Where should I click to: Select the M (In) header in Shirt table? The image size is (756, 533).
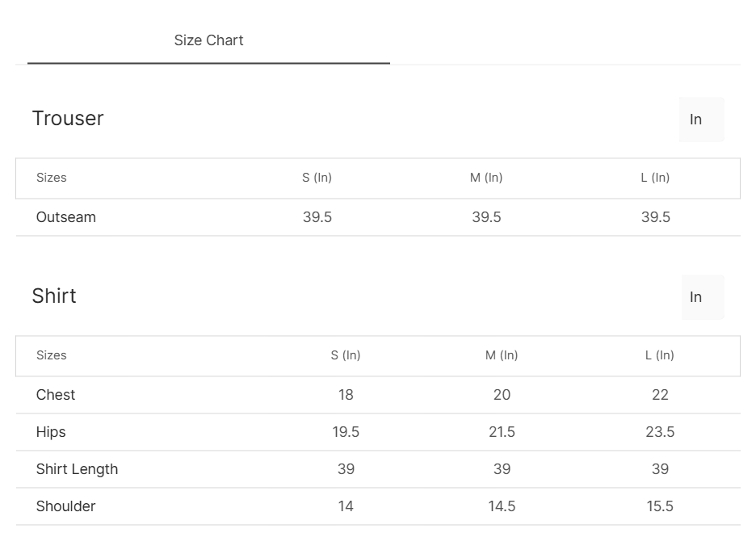502,355
